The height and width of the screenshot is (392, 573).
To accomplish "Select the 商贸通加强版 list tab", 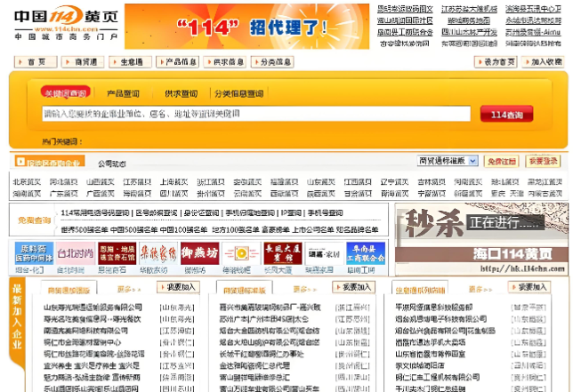I will 69,290.
